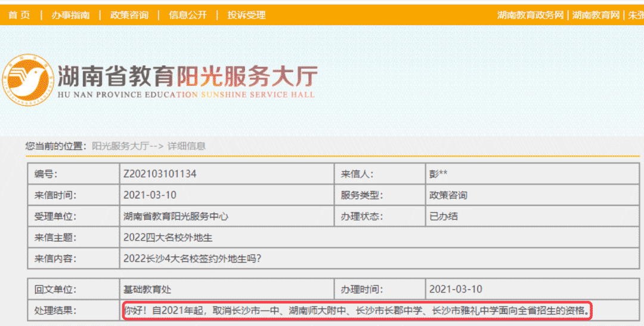
Task: Click the reply text starting 你好！自2021年起
Action: (357, 310)
